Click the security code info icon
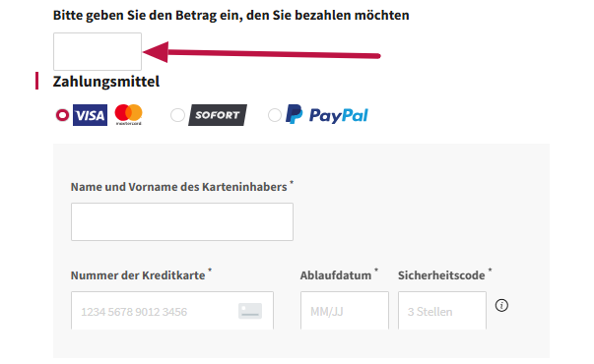Image resolution: width=594 pixels, height=364 pixels. coord(501,305)
